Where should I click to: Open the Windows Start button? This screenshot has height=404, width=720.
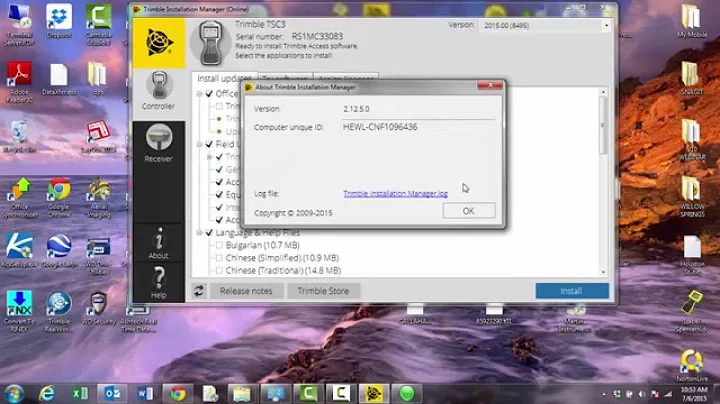coord(14,393)
